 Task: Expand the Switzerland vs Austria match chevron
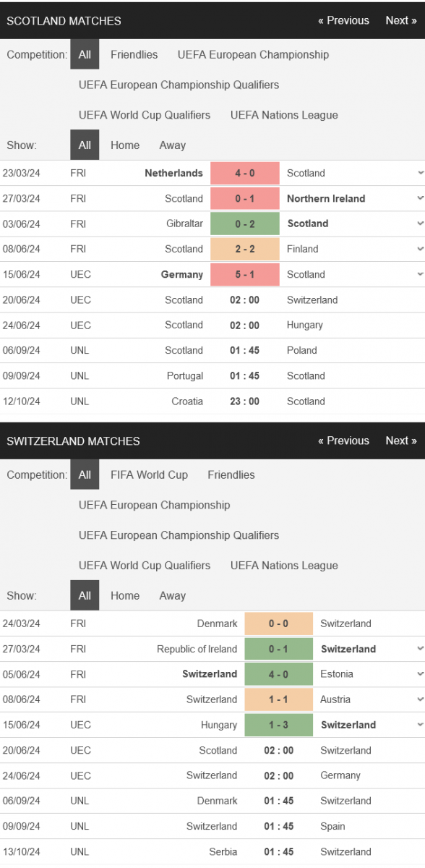[x=420, y=699]
